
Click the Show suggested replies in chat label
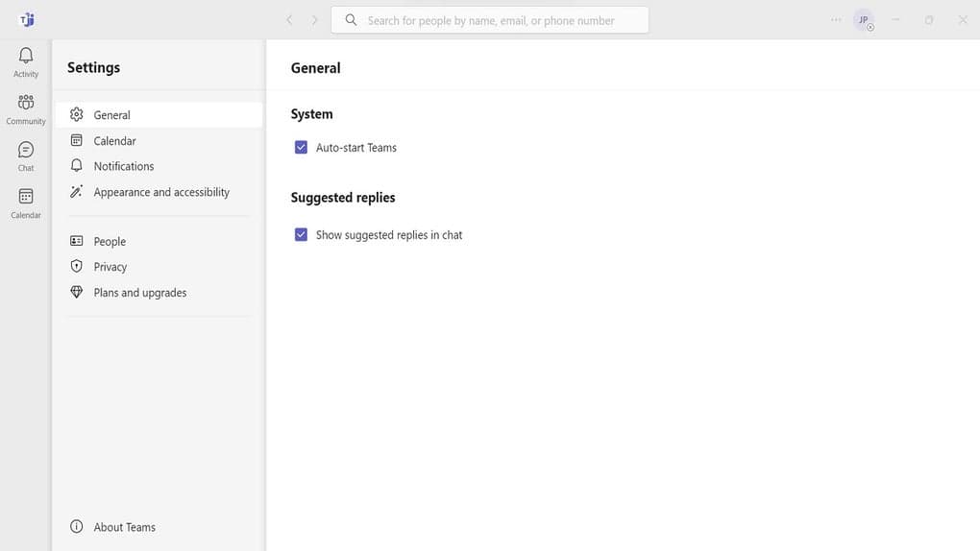click(x=389, y=235)
